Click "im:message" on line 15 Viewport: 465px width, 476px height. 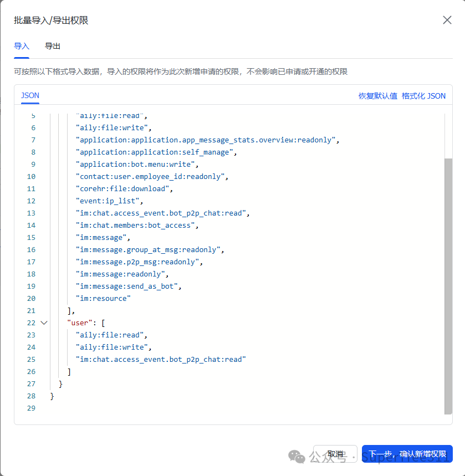(x=101, y=237)
